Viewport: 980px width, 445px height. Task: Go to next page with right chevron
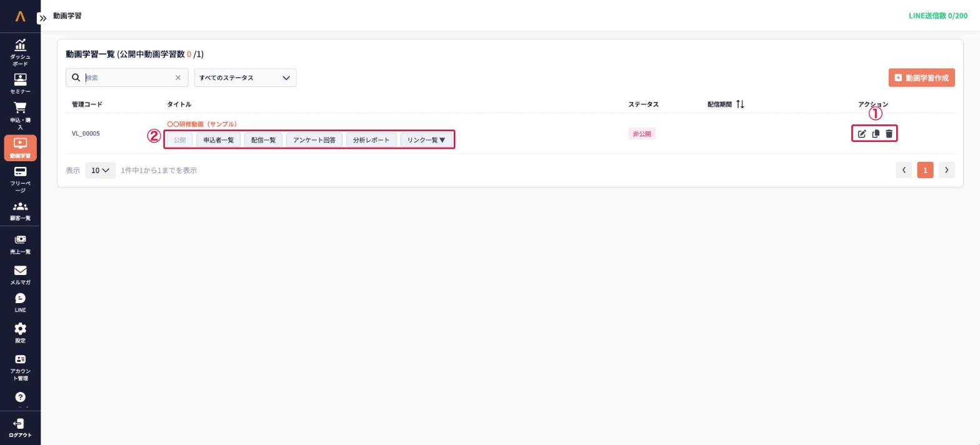click(x=946, y=170)
